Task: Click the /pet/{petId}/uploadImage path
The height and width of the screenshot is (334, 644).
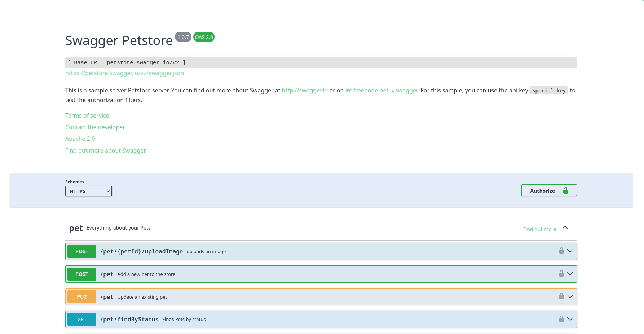Action: click(x=141, y=251)
